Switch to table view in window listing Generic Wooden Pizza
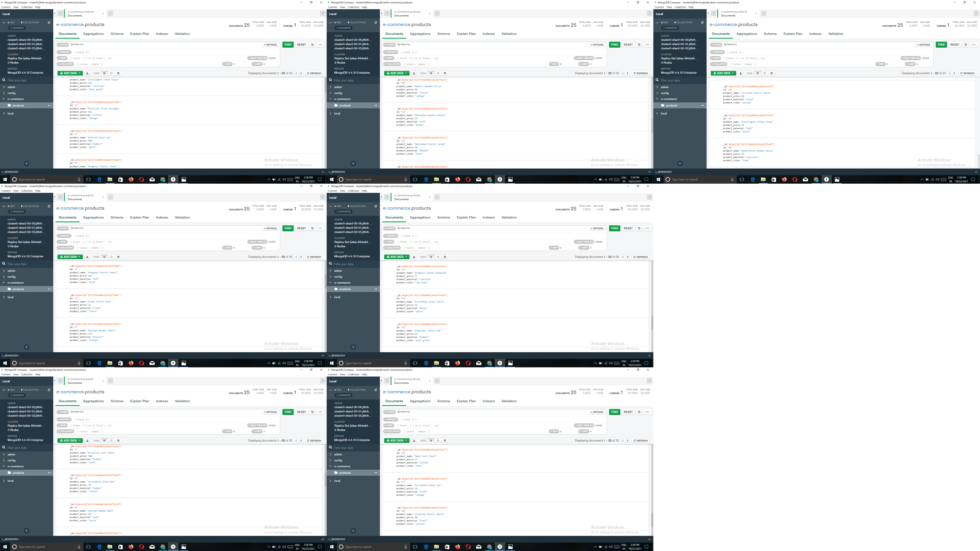 [x=445, y=73]
